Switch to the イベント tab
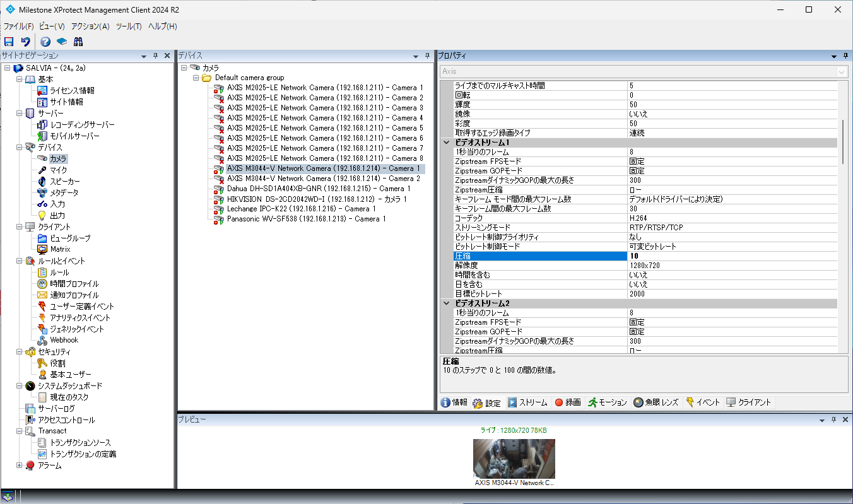 (x=703, y=402)
